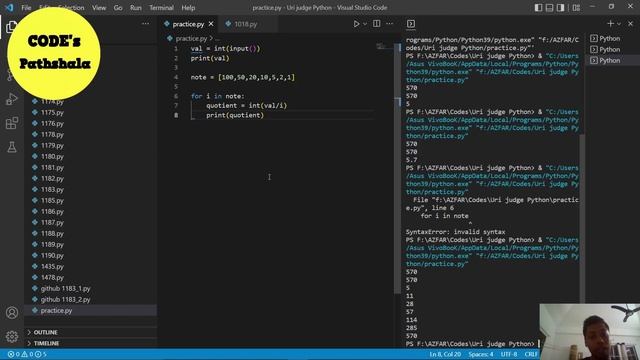The height and width of the screenshot is (360, 640).
Task: Click the terminal icon above the output panel
Action: tap(411, 24)
